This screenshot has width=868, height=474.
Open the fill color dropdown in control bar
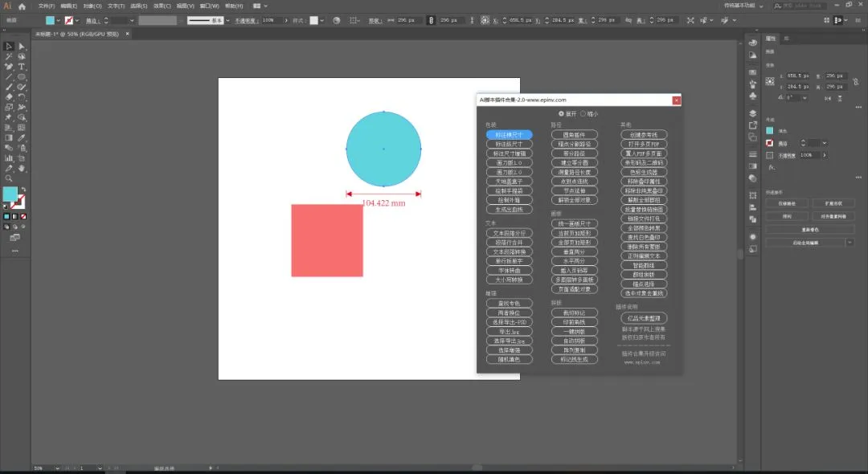(58, 20)
